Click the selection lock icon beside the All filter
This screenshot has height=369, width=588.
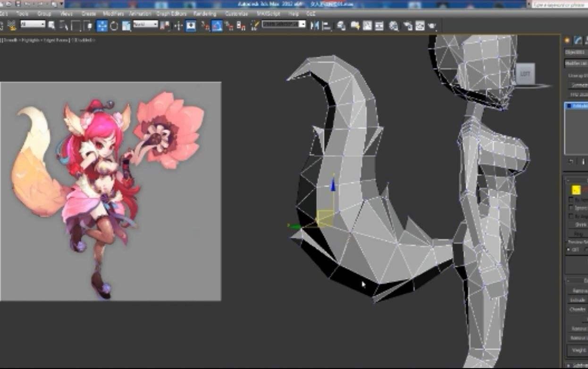(x=12, y=25)
